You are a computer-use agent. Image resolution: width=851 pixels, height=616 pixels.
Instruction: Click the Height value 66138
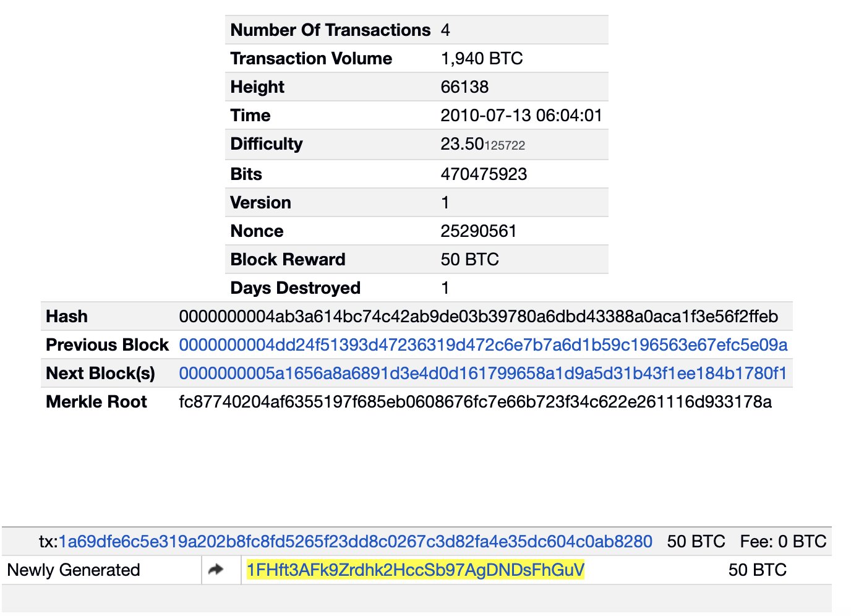(464, 87)
